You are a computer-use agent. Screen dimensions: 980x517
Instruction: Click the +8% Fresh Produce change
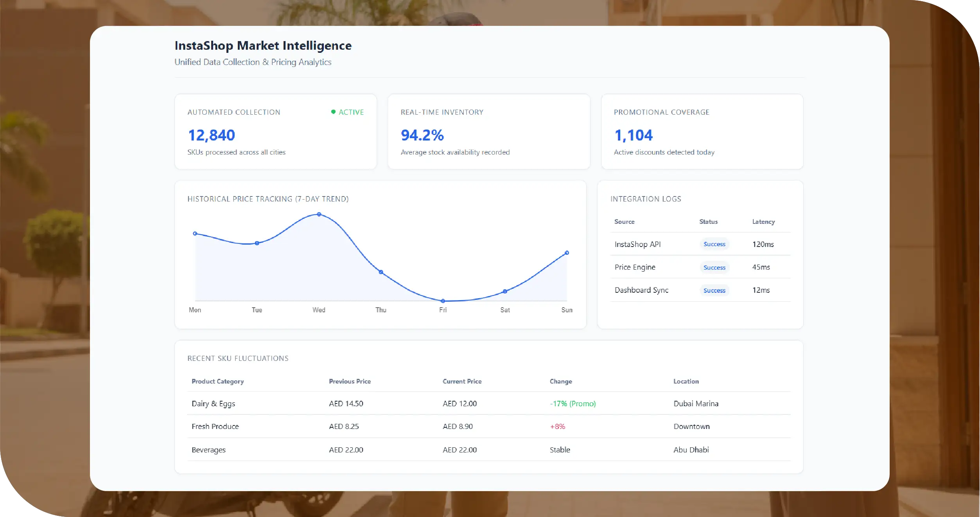[x=557, y=427]
